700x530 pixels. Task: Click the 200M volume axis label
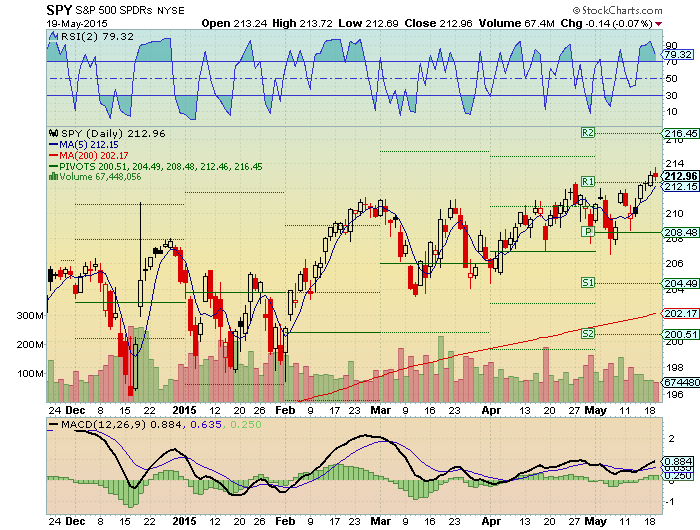tap(30, 345)
